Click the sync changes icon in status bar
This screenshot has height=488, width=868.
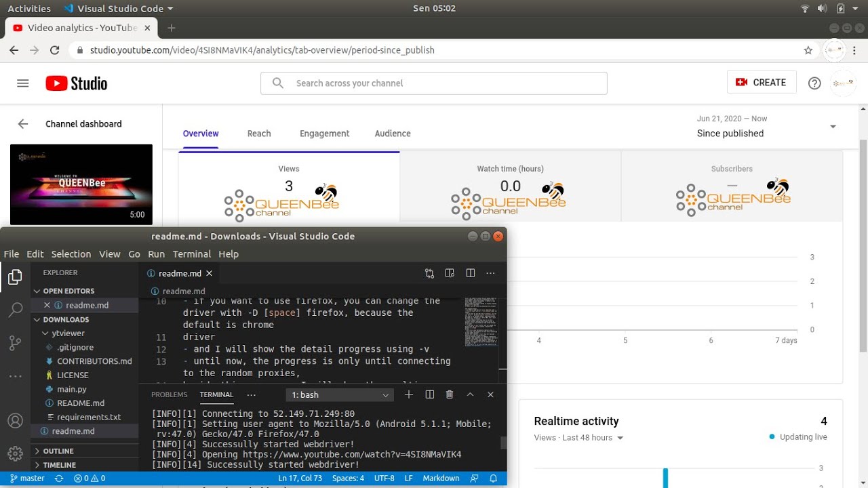coord(59,478)
